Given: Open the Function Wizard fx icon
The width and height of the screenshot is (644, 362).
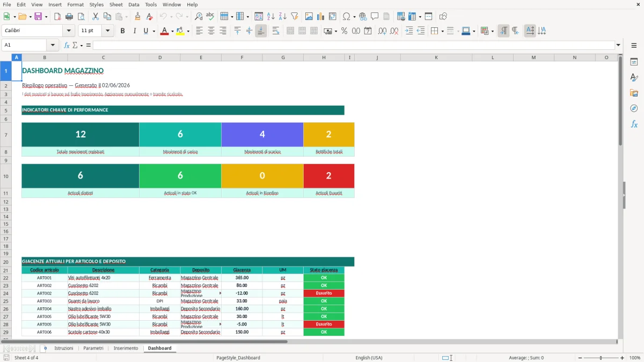Looking at the screenshot, I should coord(67,45).
